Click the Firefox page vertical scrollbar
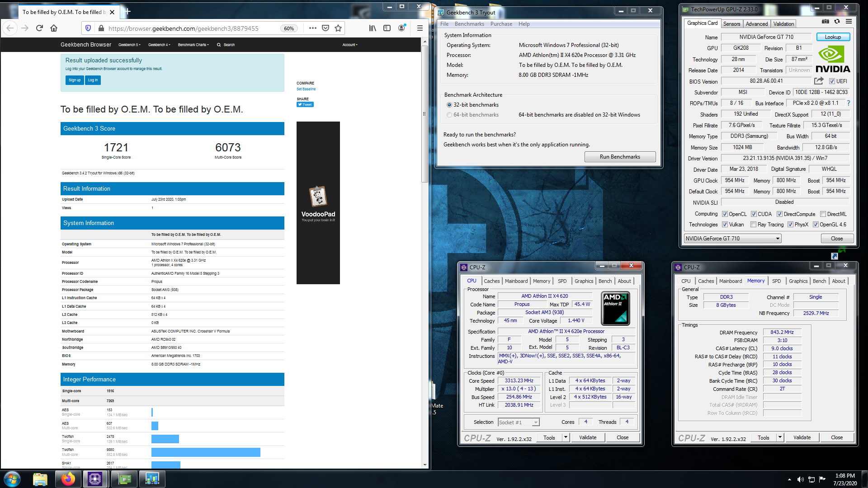868x488 pixels. tap(425, 114)
